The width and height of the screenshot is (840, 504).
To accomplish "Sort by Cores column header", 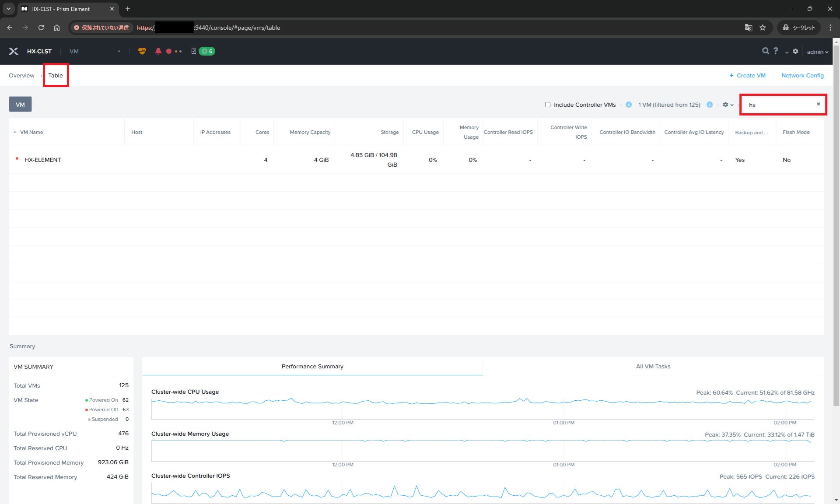I will [262, 132].
